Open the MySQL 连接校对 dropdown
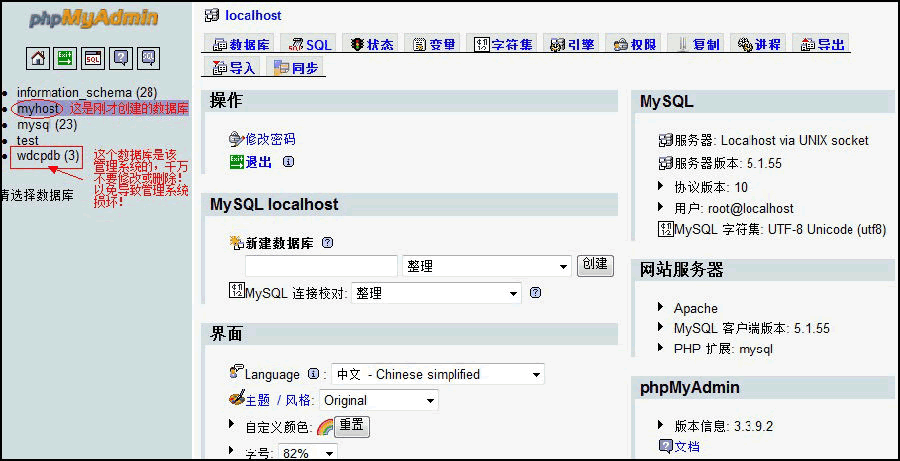Screen dimensions: 900x461 click(436, 293)
